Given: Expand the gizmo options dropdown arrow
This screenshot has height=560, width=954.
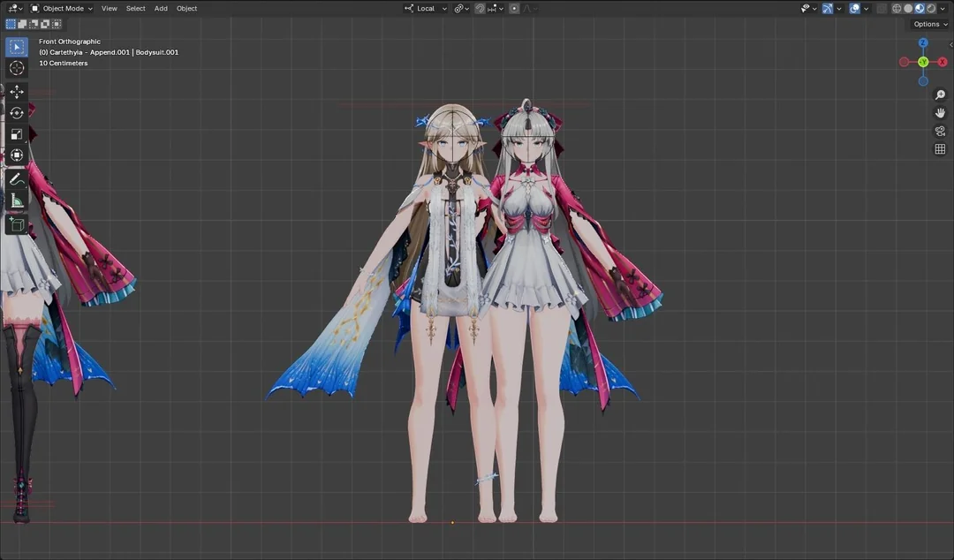Looking at the screenshot, I should pos(839,9).
